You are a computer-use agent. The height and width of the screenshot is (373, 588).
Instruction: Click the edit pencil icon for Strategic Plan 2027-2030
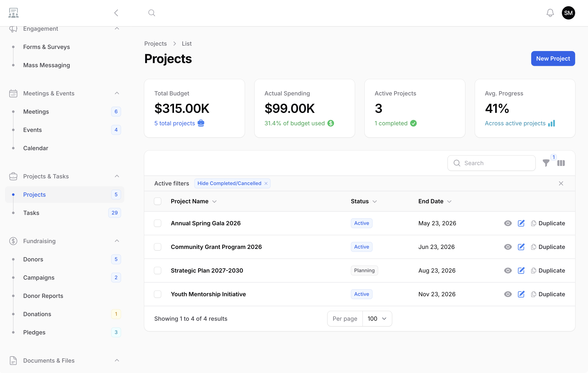(521, 270)
